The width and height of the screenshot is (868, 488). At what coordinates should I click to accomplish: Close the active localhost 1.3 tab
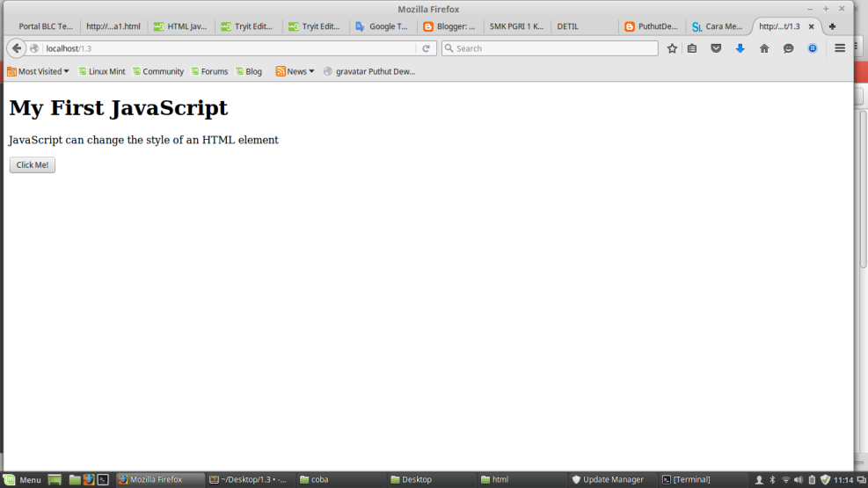click(811, 26)
